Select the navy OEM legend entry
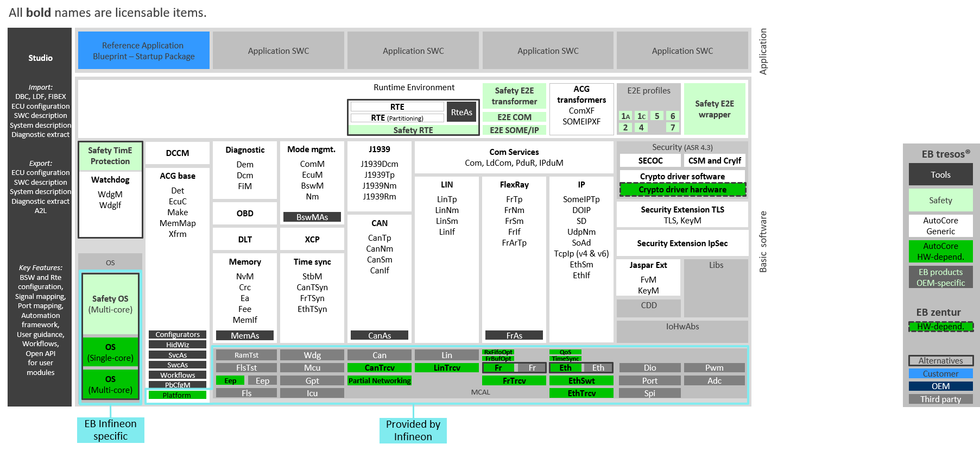The height and width of the screenshot is (450, 980). pyautogui.click(x=941, y=386)
